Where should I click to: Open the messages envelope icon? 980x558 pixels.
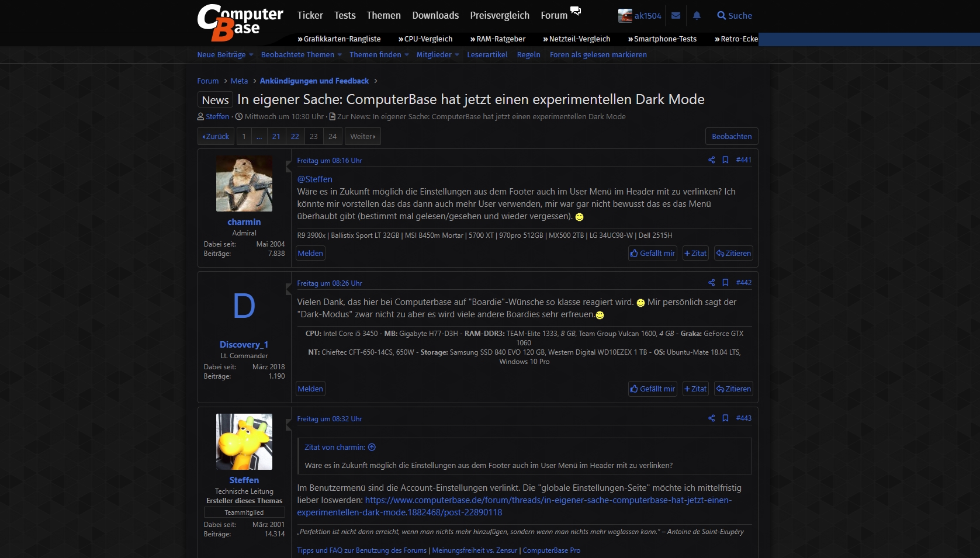click(676, 16)
